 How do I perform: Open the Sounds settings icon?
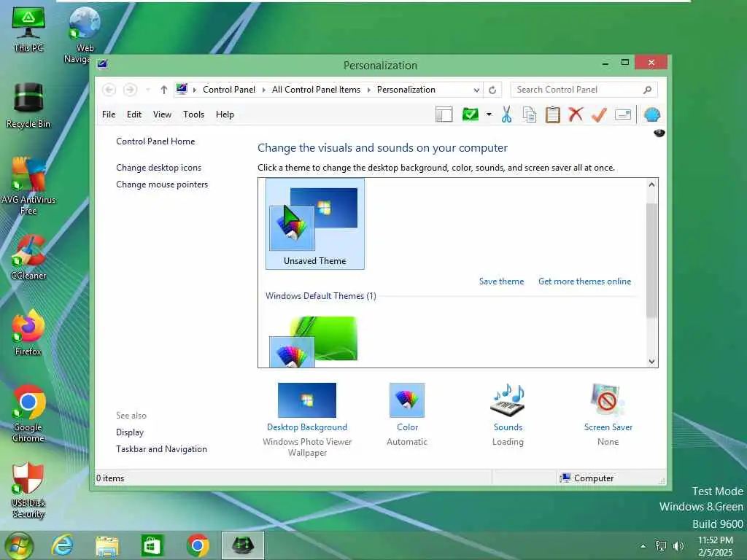(508, 400)
